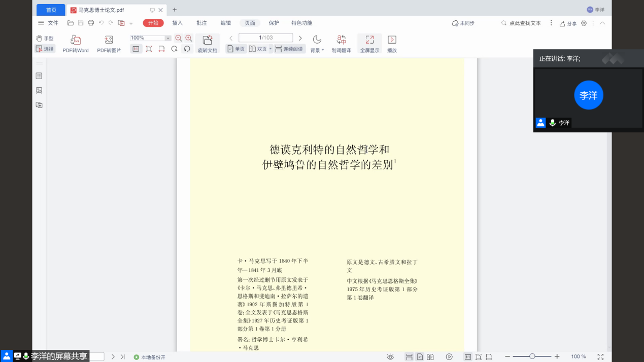This screenshot has height=362, width=644.
Task: Toggle eye protection mode in status bar
Action: coord(390,357)
